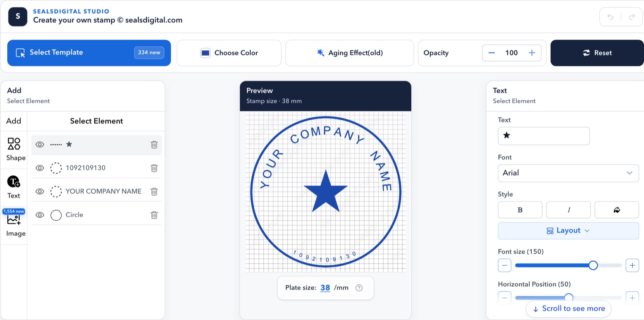Screen dimensions: 644x320
Task: Open the Text element tool
Action: [x=14, y=187]
